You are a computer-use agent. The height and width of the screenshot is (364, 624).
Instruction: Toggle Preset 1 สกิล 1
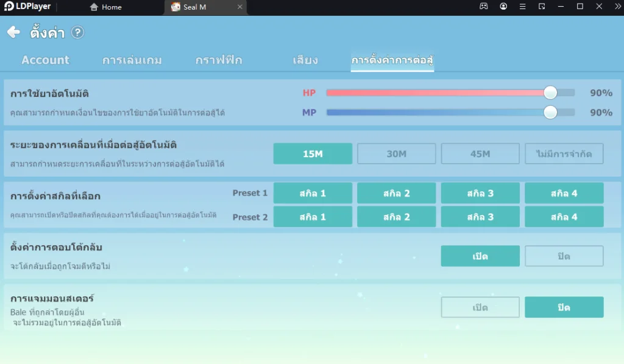click(313, 193)
